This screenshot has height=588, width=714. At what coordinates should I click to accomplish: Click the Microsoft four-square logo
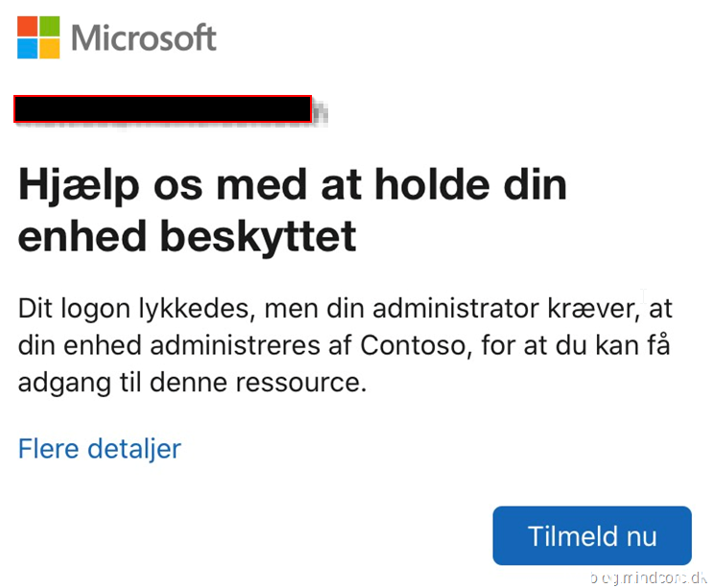click(38, 37)
